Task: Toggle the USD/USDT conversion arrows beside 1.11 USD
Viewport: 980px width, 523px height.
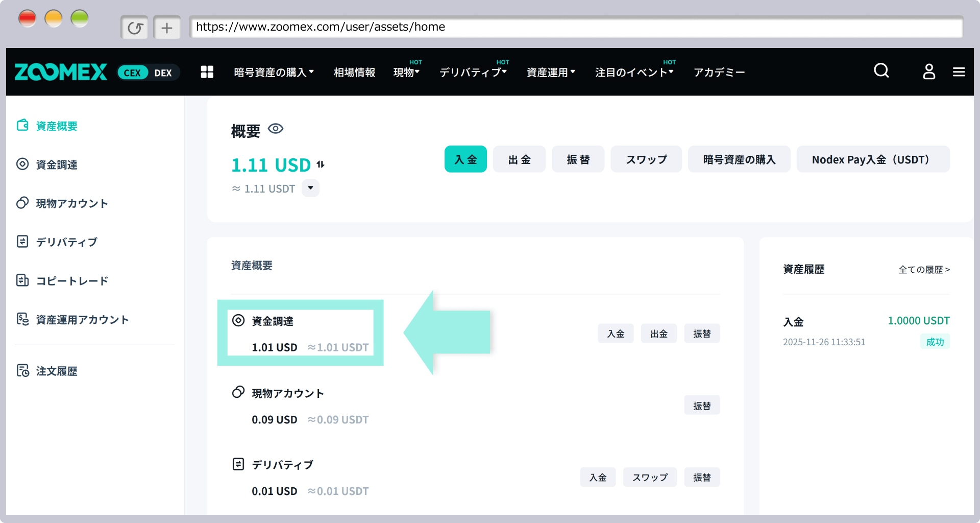Action: [321, 164]
